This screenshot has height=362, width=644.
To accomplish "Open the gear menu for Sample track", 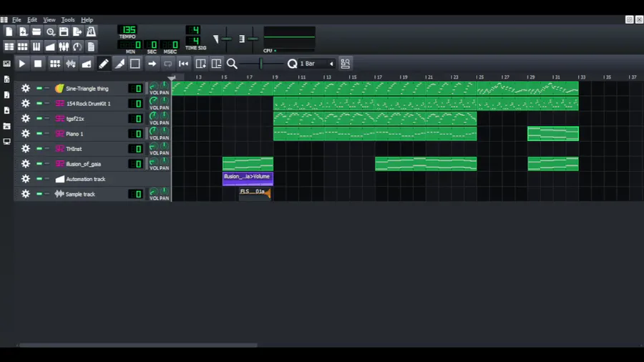I will (26, 194).
